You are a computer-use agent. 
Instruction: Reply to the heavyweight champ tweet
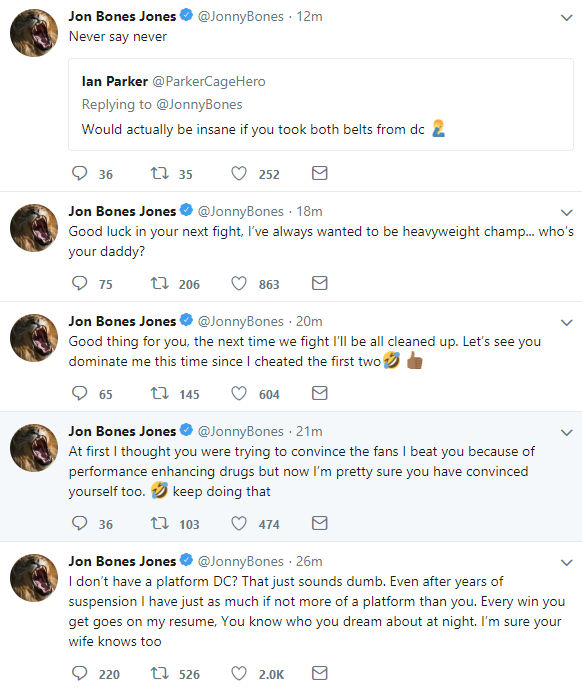(80, 283)
